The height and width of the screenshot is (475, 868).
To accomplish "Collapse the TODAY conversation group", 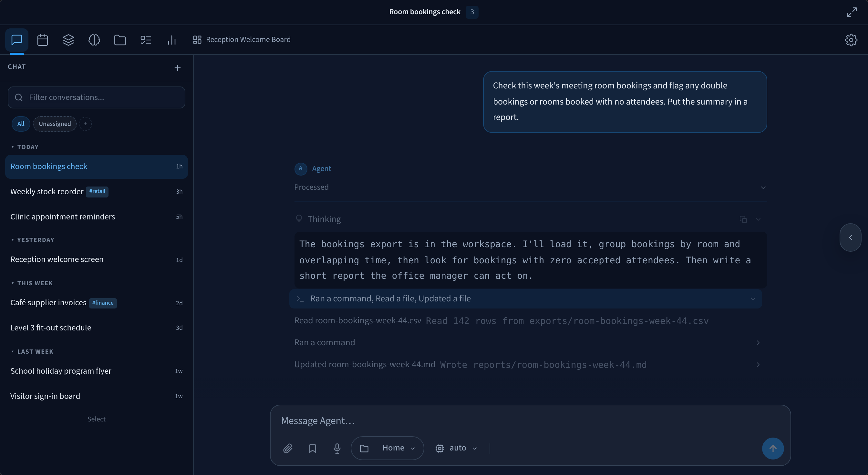I will [25, 147].
